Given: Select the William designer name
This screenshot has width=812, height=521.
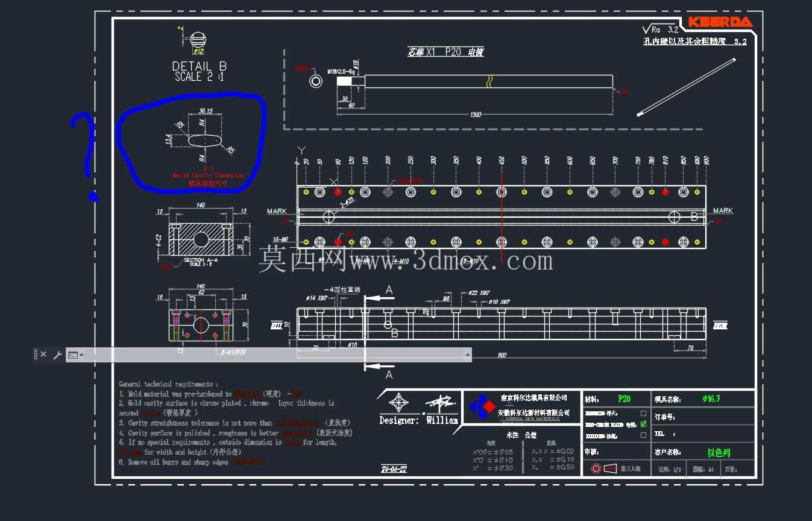Looking at the screenshot, I should point(442,420).
